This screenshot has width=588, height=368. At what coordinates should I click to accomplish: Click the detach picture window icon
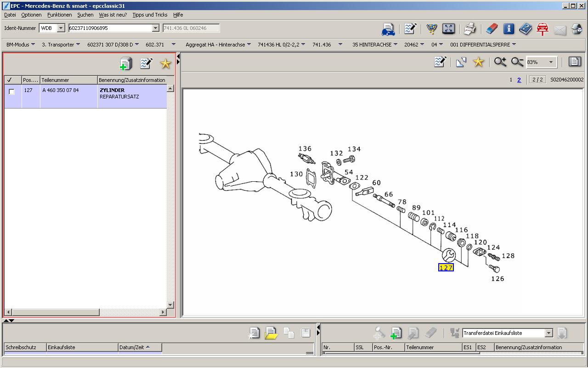[x=461, y=62]
